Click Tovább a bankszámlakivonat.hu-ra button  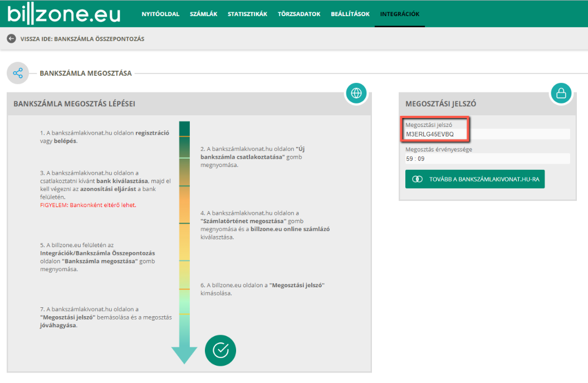click(475, 179)
